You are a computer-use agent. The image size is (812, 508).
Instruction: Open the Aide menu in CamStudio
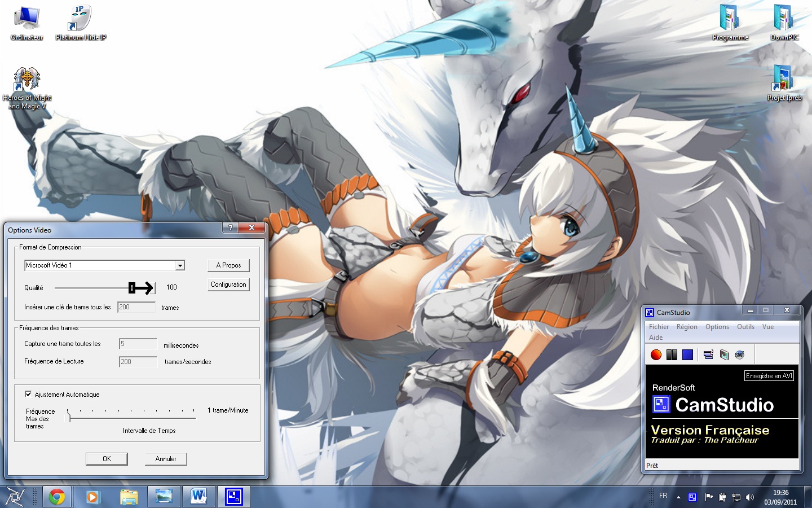click(x=656, y=338)
